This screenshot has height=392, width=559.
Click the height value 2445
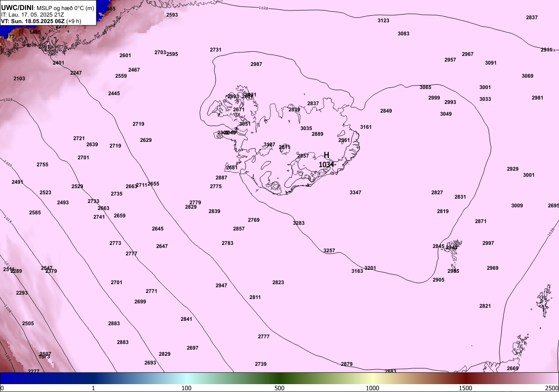click(x=114, y=93)
